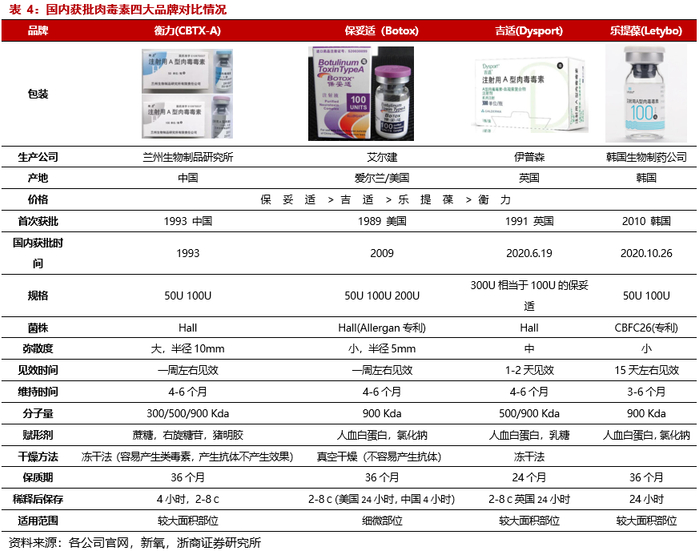This screenshot has height=551, width=700.
Task: Select the cell 1989 美国
Action: click(x=382, y=221)
